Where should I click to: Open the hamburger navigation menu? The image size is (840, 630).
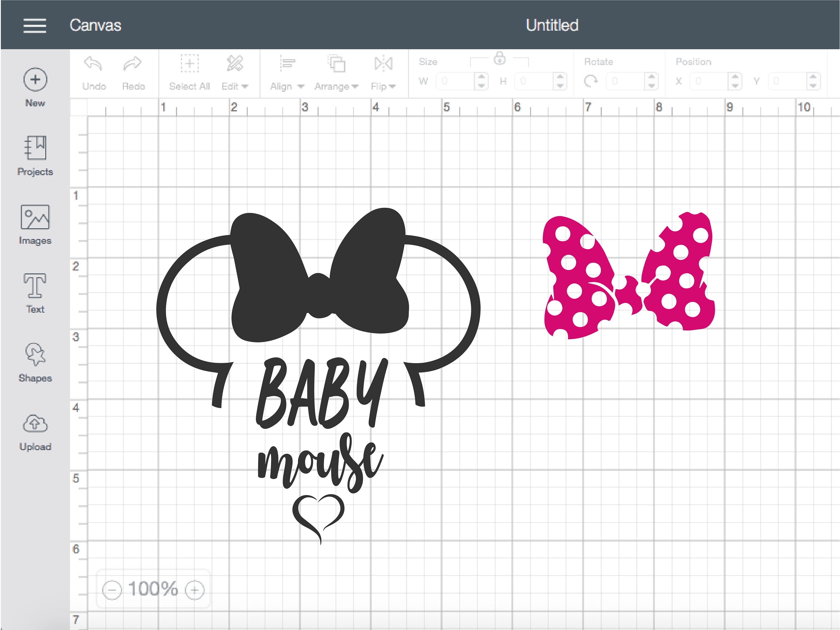click(35, 25)
